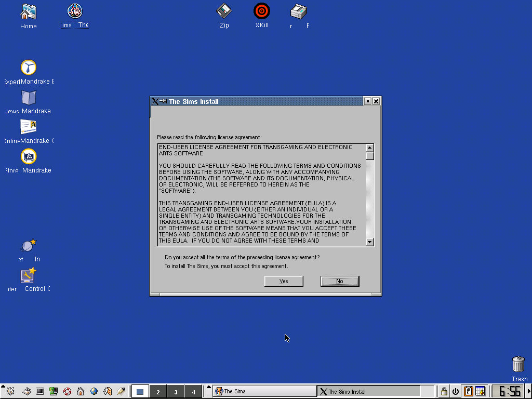Screen dimensions: 532x399
Task: Switch to virtual desktop 4
Action: (193, 392)
